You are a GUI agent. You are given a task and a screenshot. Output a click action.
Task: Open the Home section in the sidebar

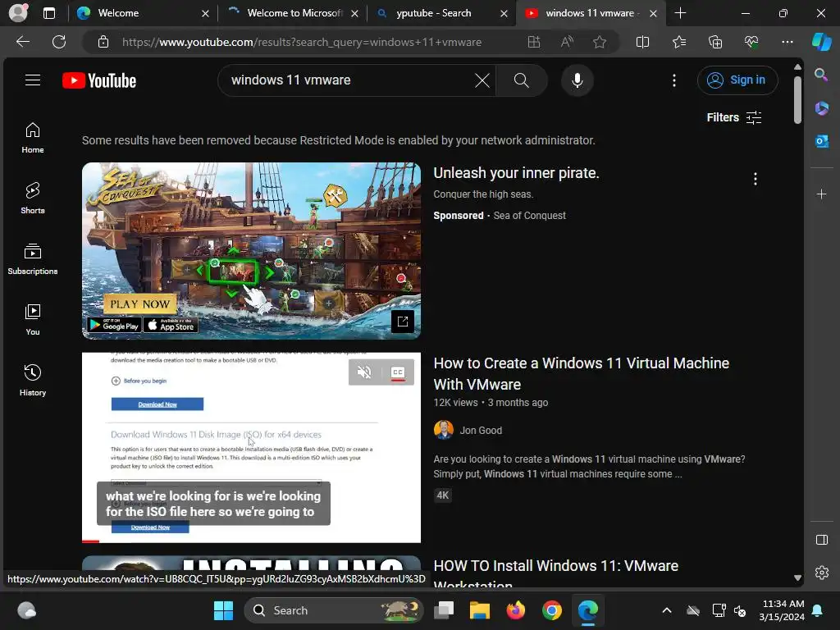click(33, 138)
